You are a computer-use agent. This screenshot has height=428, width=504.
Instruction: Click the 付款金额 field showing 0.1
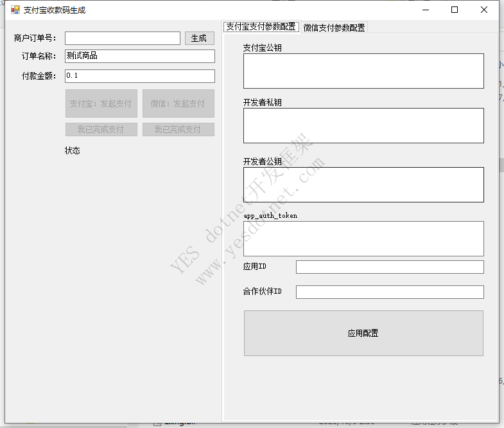pyautogui.click(x=140, y=76)
